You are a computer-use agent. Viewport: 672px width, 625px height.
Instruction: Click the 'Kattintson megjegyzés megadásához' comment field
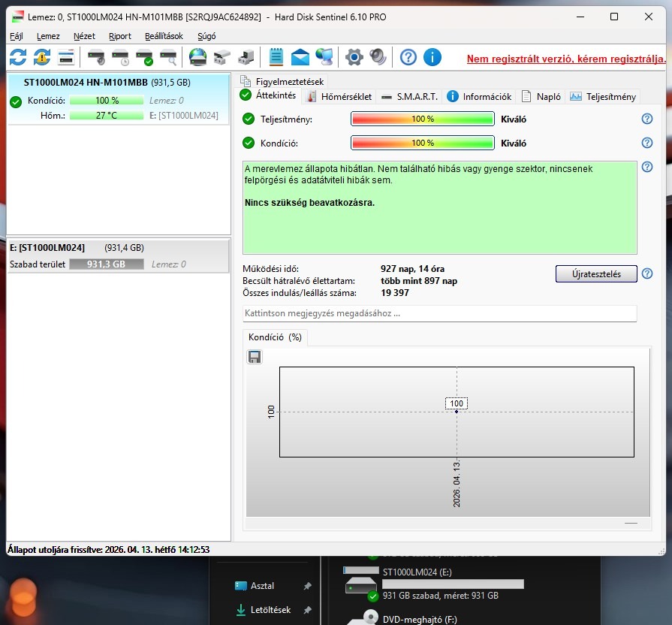tap(440, 313)
